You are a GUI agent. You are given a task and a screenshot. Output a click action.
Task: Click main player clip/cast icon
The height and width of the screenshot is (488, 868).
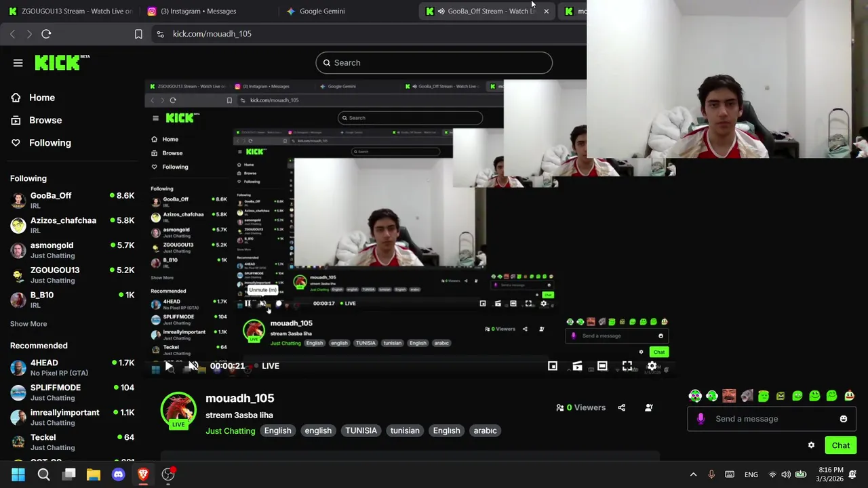point(577,366)
